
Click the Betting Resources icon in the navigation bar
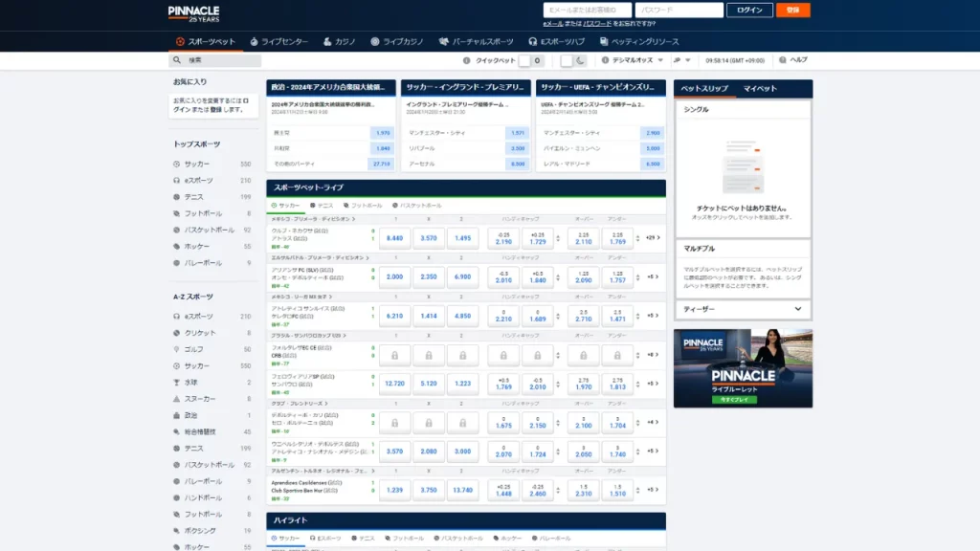[x=603, y=42]
